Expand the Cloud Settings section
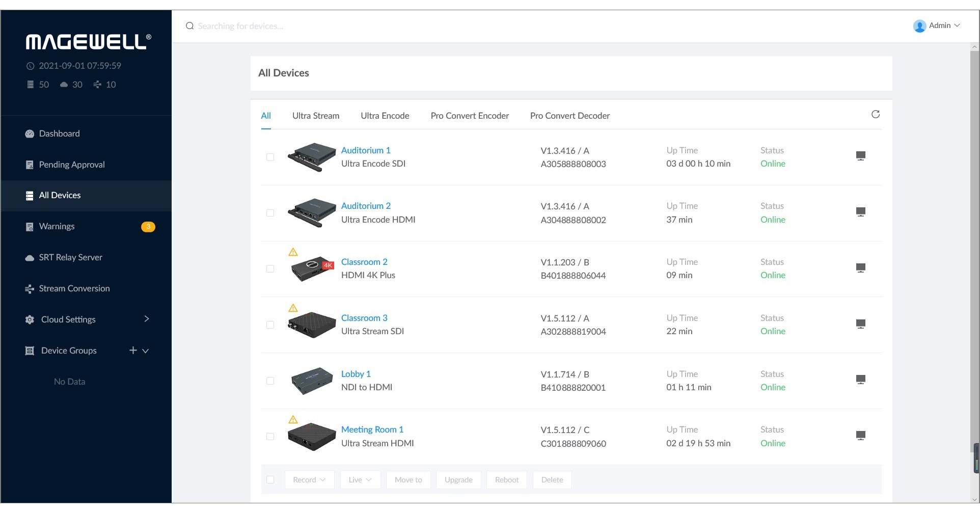 pos(68,319)
